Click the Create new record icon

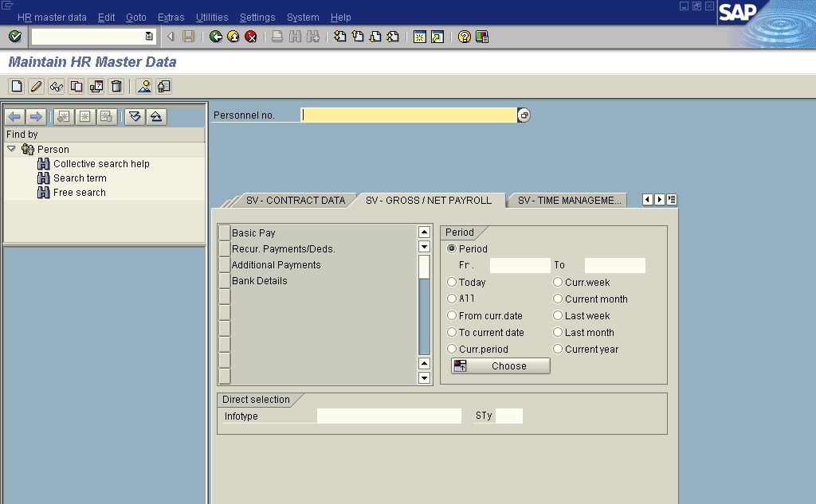(x=16, y=86)
